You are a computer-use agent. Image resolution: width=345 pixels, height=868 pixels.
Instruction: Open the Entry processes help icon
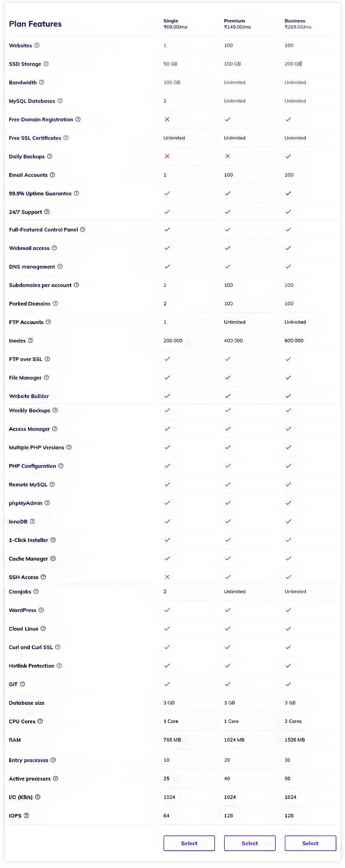(x=53, y=760)
